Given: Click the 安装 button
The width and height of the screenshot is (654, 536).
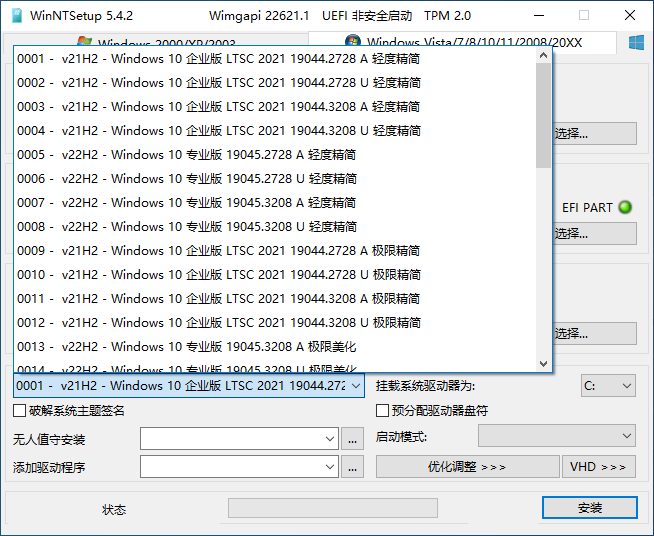Looking at the screenshot, I should click(590, 508).
